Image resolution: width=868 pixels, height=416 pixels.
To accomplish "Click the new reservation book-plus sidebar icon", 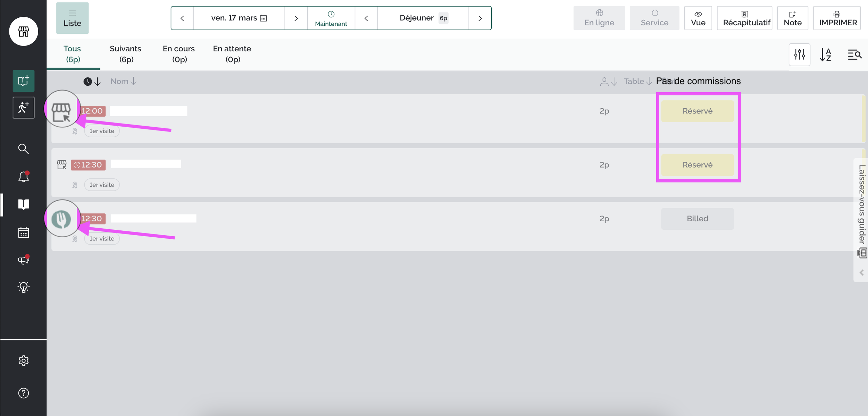I will (x=23, y=81).
